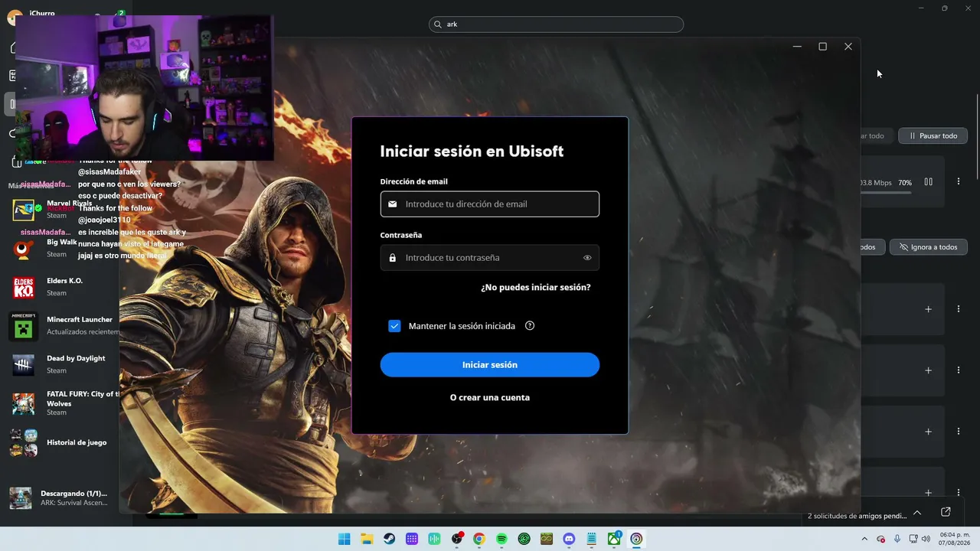Select Big Walk game icon in sidebar
The height and width of the screenshot is (551, 980).
tap(24, 248)
